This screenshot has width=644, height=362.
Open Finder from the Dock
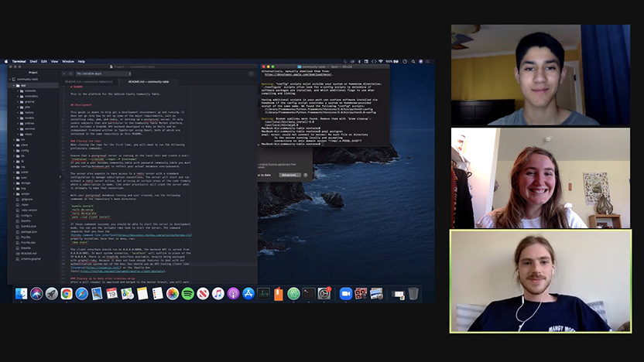[x=22, y=294]
